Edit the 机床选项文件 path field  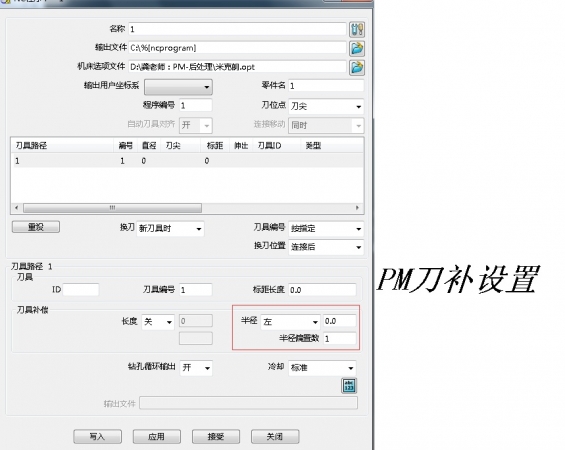[x=237, y=67]
